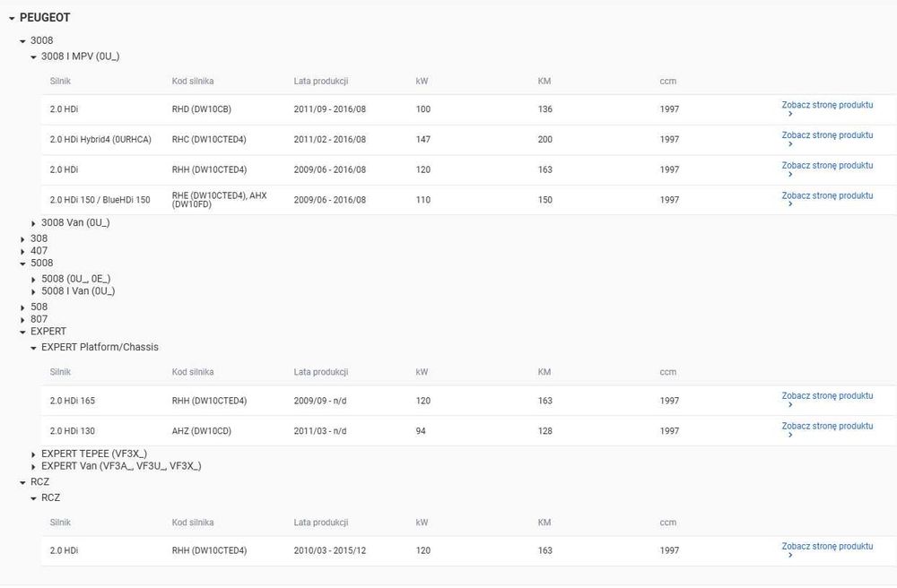Expand the 807 model group
The image size is (897, 588).
(22, 320)
